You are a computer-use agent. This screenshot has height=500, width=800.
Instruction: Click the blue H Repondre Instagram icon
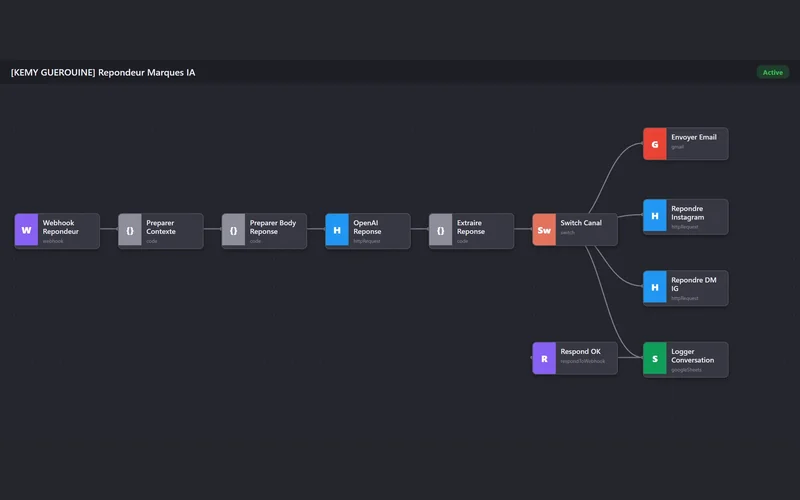pyautogui.click(x=655, y=216)
